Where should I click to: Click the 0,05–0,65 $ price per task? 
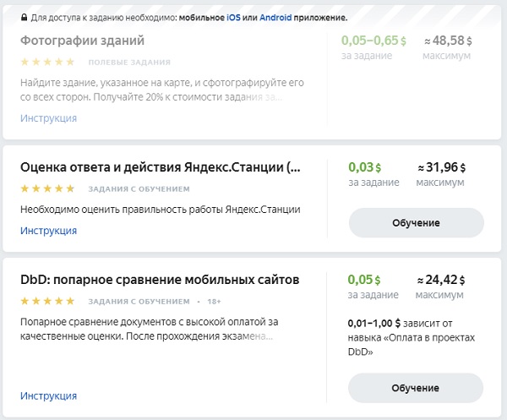click(x=373, y=41)
